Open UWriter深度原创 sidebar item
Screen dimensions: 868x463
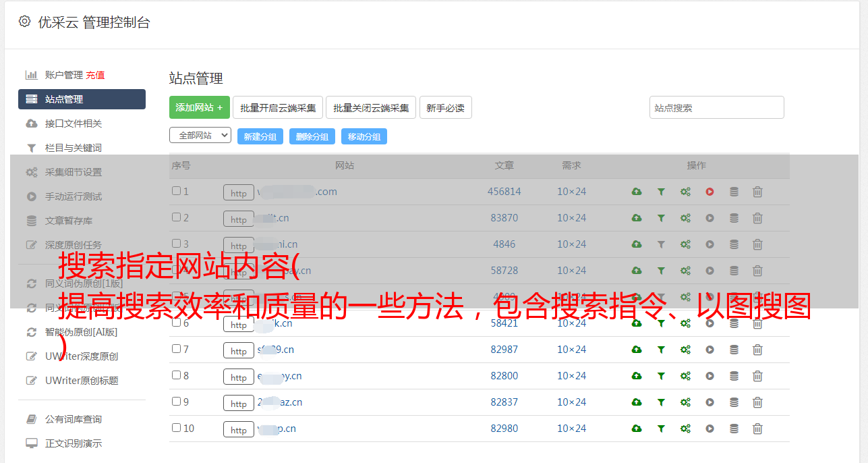pyautogui.click(x=82, y=356)
